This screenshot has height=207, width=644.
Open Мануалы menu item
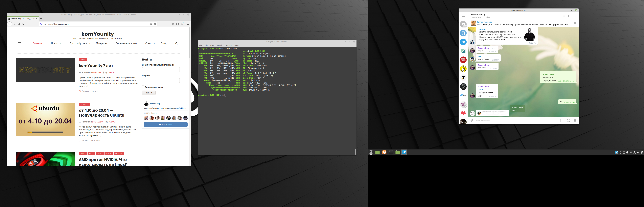click(x=101, y=44)
